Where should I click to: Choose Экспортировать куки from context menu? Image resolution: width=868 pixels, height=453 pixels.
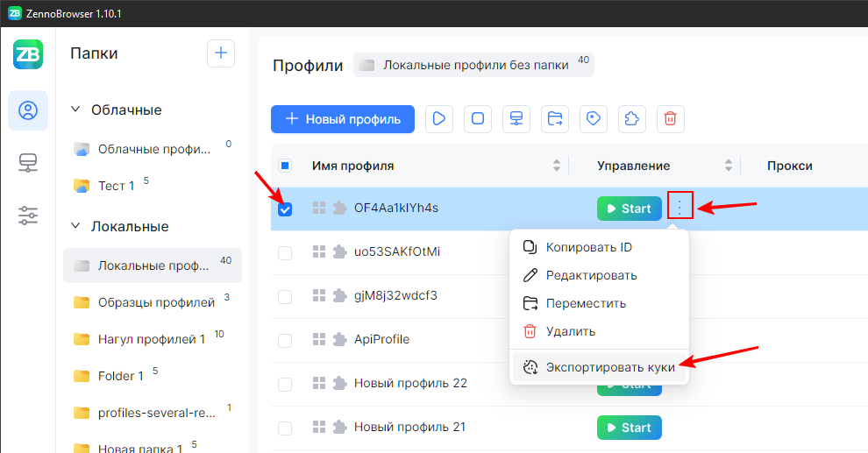(x=610, y=368)
